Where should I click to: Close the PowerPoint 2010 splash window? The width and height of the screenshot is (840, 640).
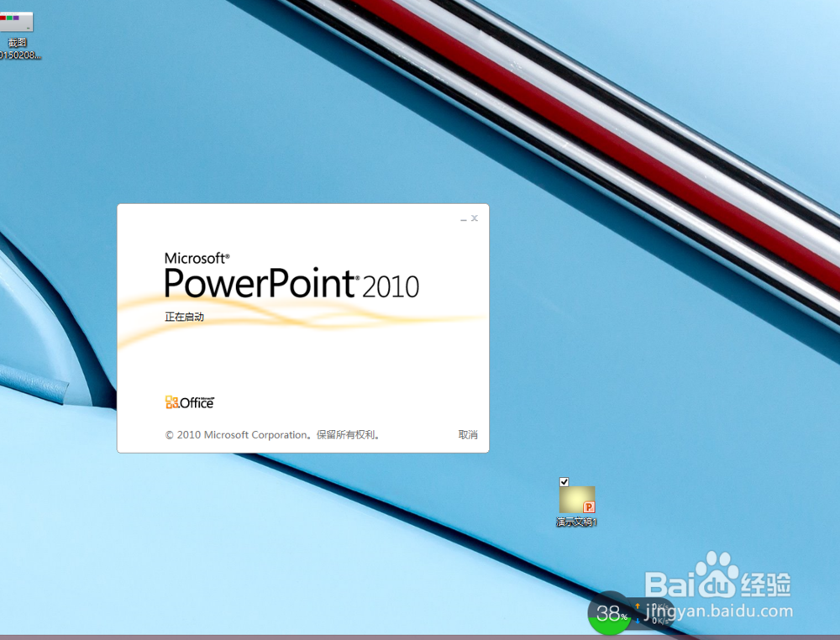(x=475, y=218)
